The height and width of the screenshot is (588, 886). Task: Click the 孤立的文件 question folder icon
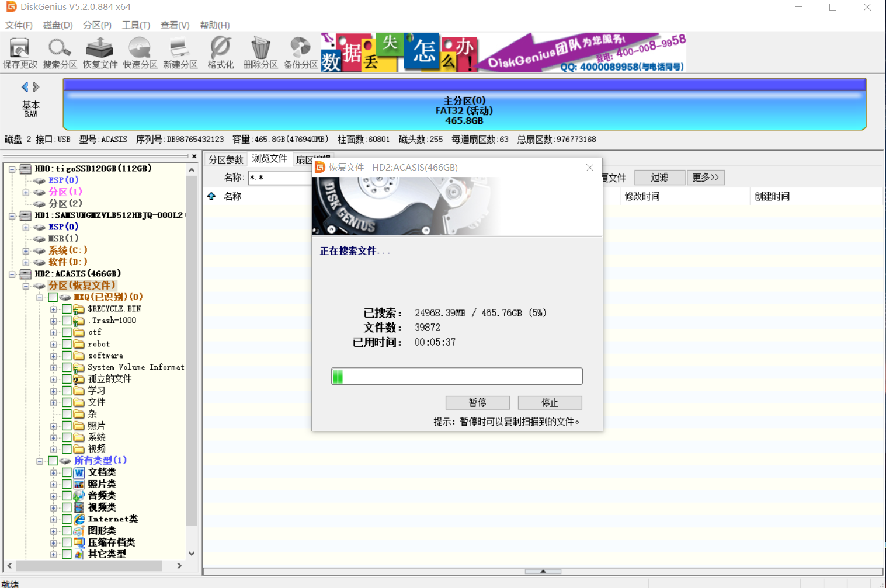coord(79,379)
